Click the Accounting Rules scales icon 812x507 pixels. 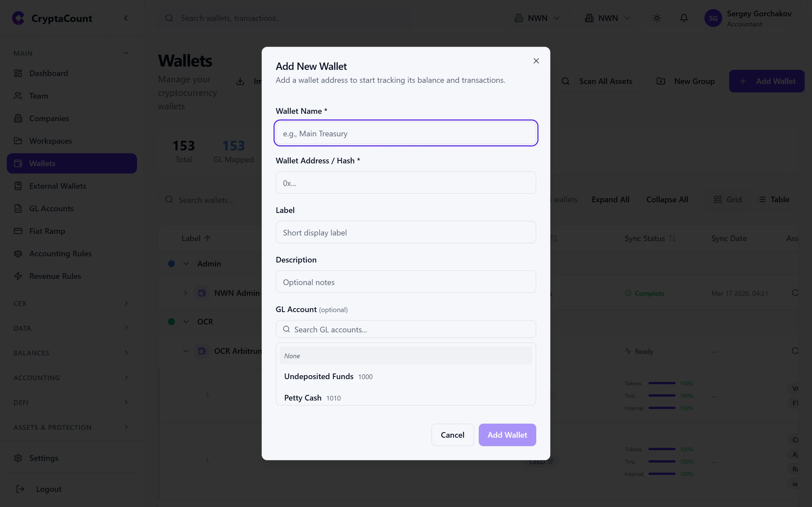coord(18,253)
